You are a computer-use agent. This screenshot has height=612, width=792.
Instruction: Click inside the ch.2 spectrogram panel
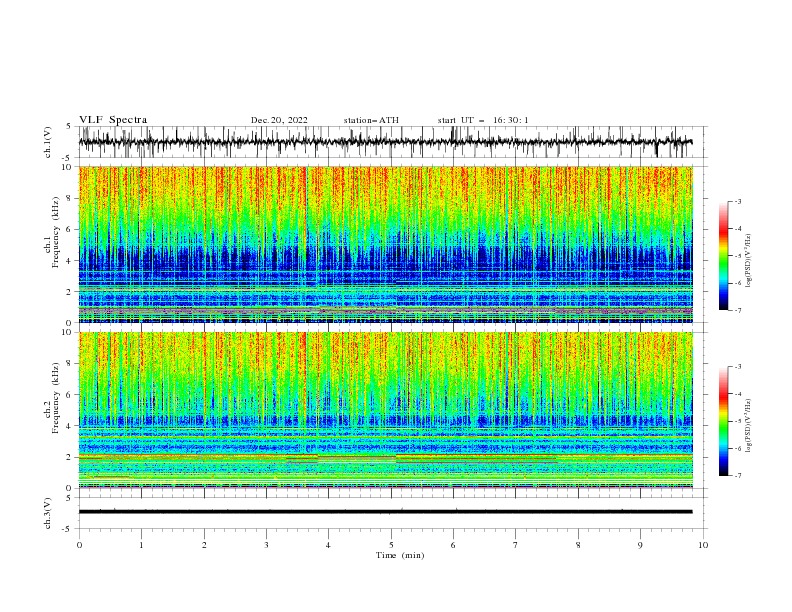(x=385, y=410)
